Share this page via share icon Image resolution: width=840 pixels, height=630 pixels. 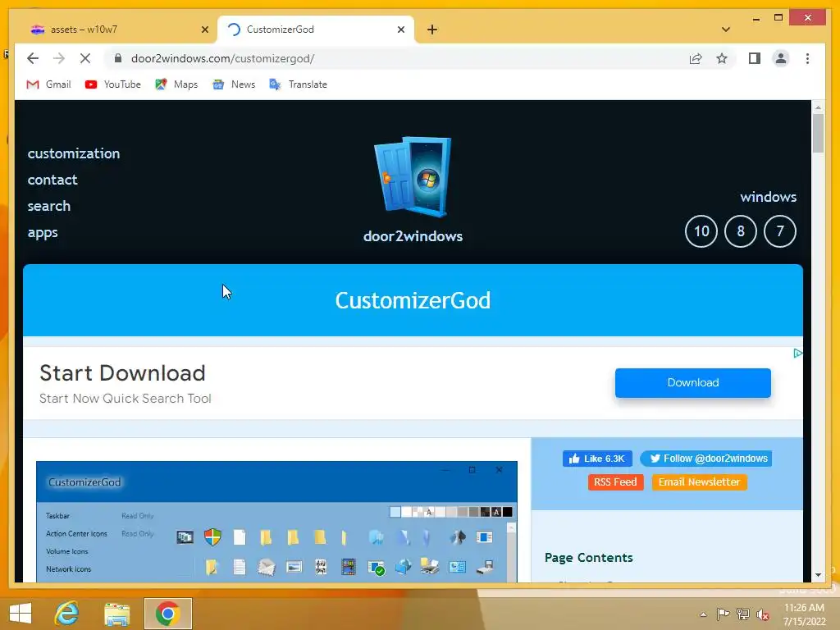click(696, 58)
